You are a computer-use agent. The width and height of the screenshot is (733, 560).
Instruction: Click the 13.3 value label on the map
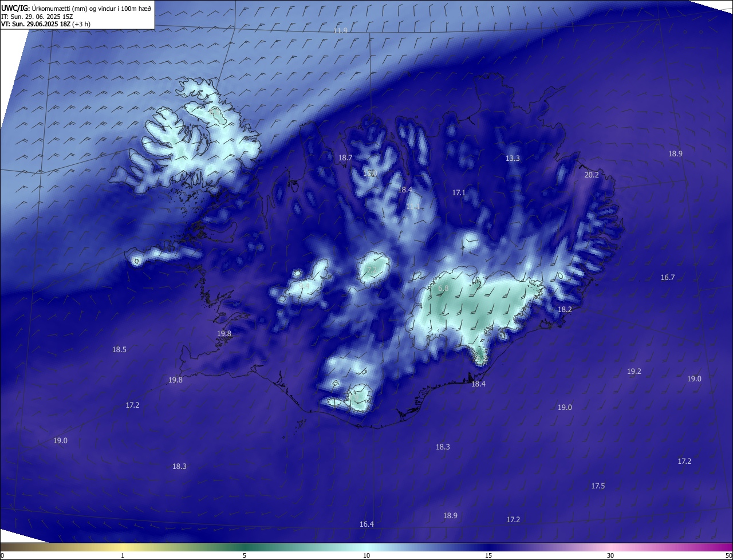(x=513, y=158)
